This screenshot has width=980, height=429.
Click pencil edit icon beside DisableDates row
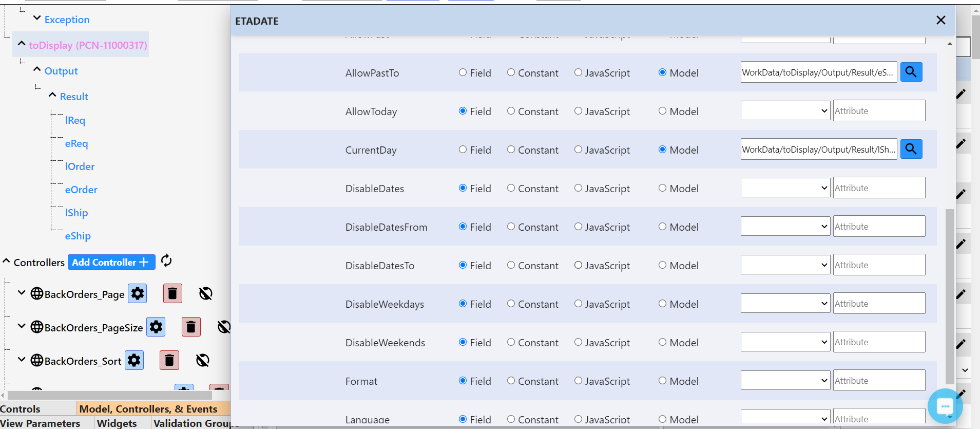[961, 194]
